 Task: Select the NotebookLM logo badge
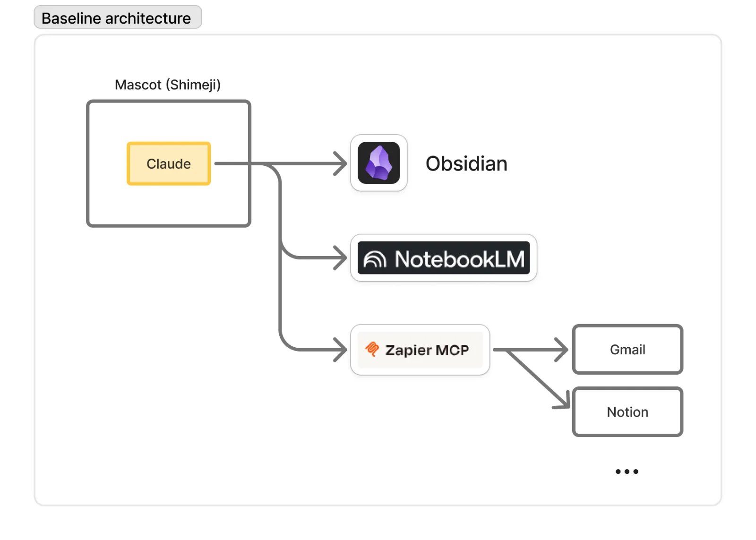[444, 258]
